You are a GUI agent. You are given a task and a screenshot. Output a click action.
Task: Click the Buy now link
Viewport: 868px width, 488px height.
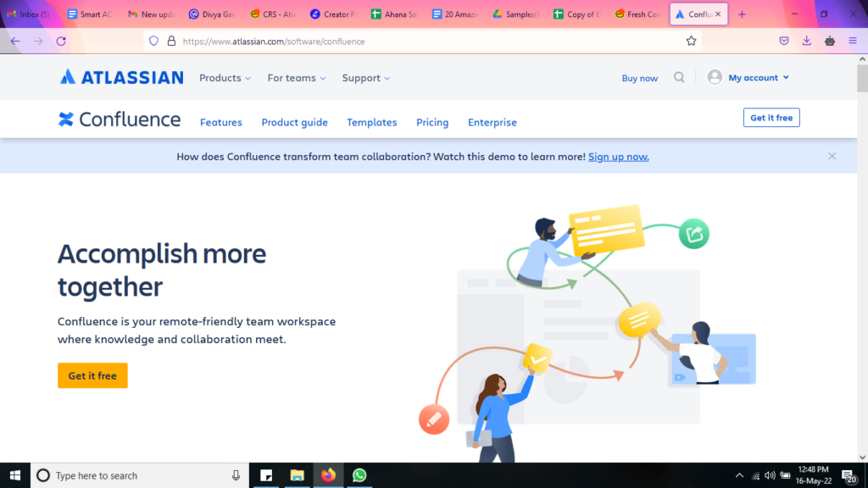coord(639,78)
